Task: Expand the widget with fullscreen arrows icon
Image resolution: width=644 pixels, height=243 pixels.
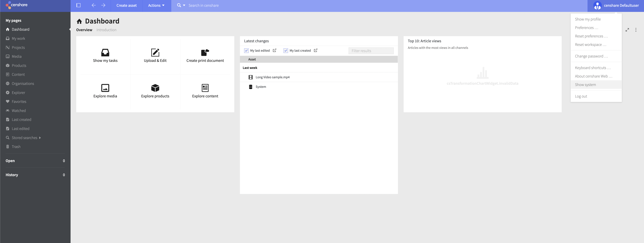Action: click(x=627, y=30)
